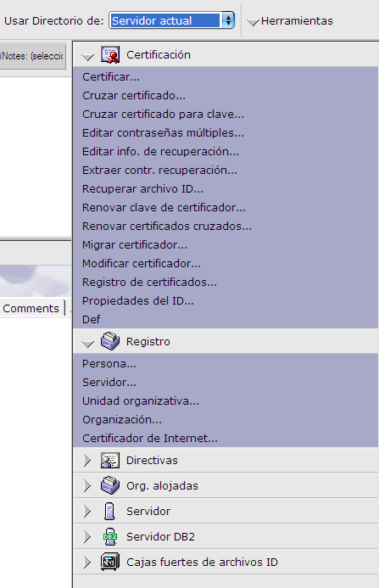Click the Org. alojadas icon
Viewport: 379px width, 588px height.
(110, 485)
